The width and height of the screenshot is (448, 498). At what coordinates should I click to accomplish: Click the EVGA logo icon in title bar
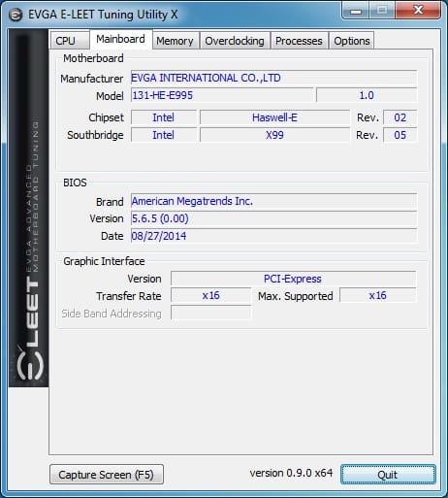16,15
